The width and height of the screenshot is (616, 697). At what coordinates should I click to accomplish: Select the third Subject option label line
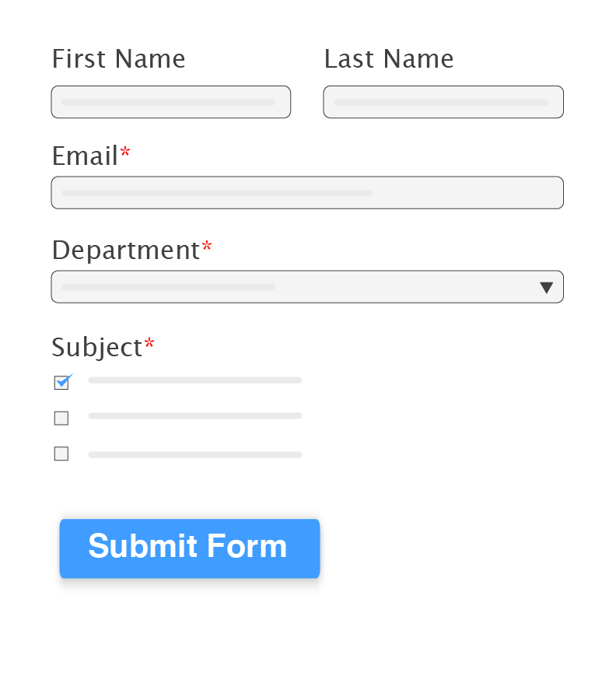[194, 454]
